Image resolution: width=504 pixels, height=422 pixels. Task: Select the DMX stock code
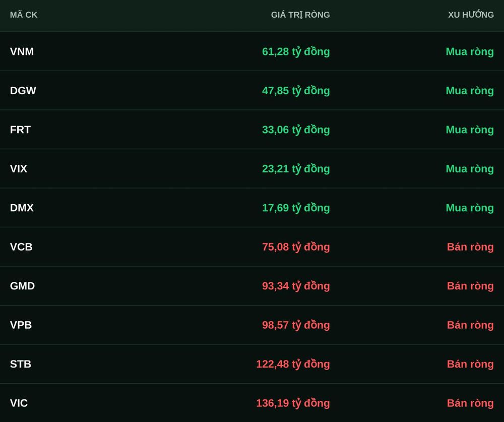(22, 208)
